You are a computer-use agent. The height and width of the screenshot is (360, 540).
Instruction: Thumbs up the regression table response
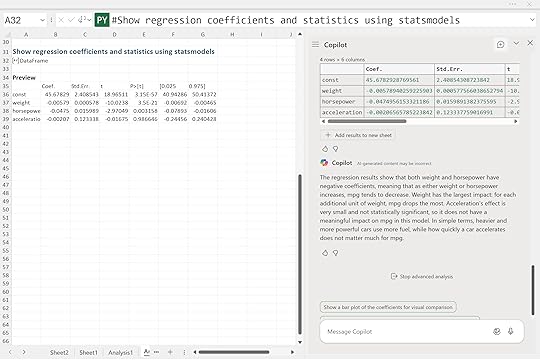click(325, 149)
